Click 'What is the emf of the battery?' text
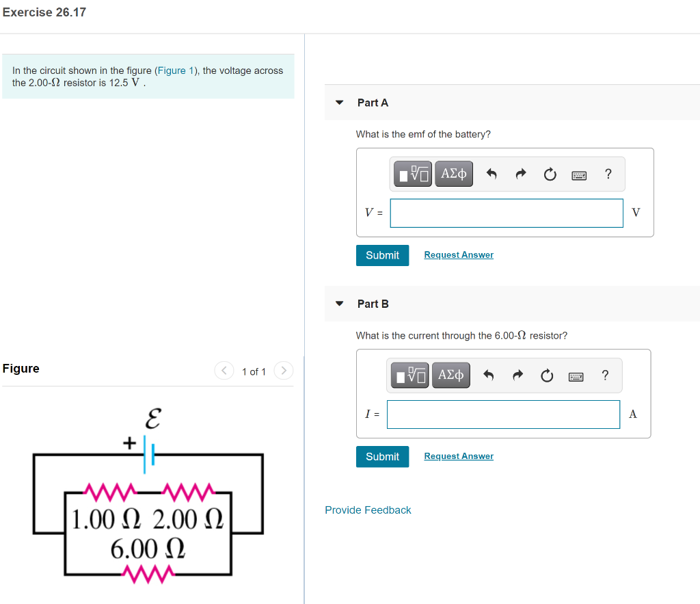Screen dimensions: 700x604 (423, 134)
